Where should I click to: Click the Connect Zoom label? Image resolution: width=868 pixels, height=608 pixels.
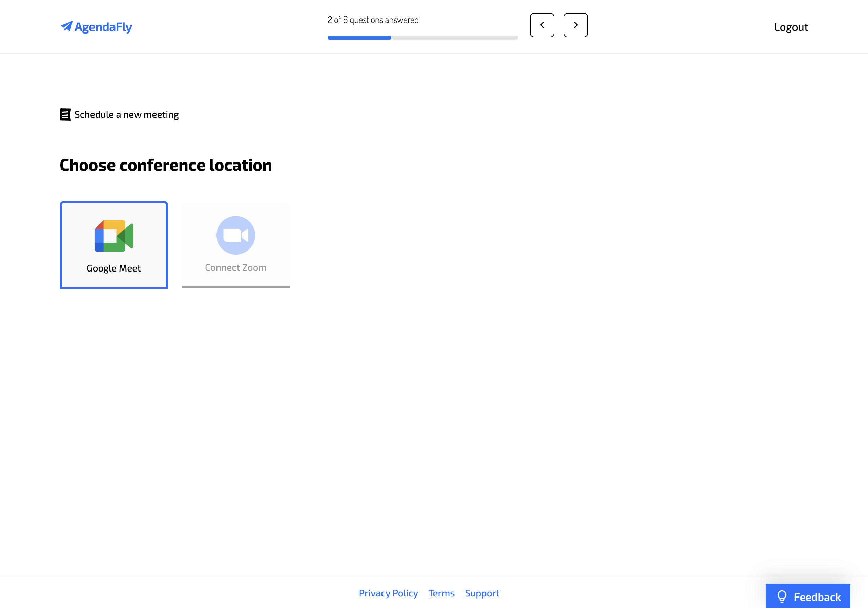click(235, 267)
